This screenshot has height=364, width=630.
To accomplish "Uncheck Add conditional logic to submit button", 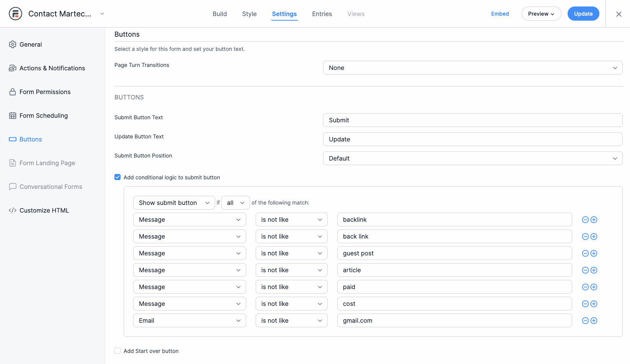I will click(118, 177).
